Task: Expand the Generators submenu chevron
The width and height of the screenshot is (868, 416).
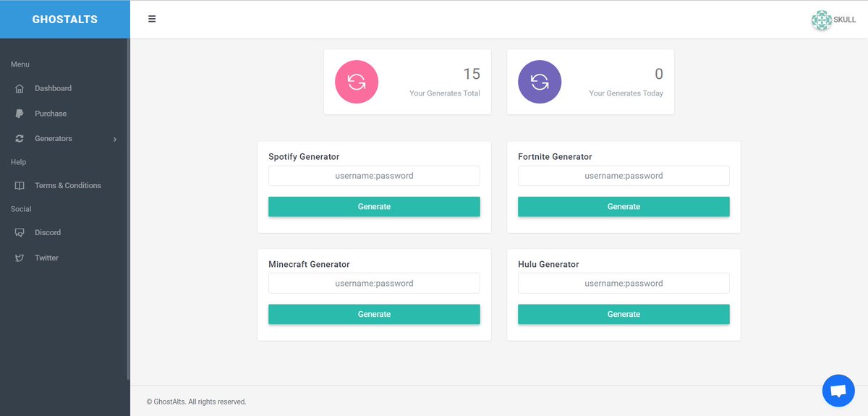Action: (115, 139)
